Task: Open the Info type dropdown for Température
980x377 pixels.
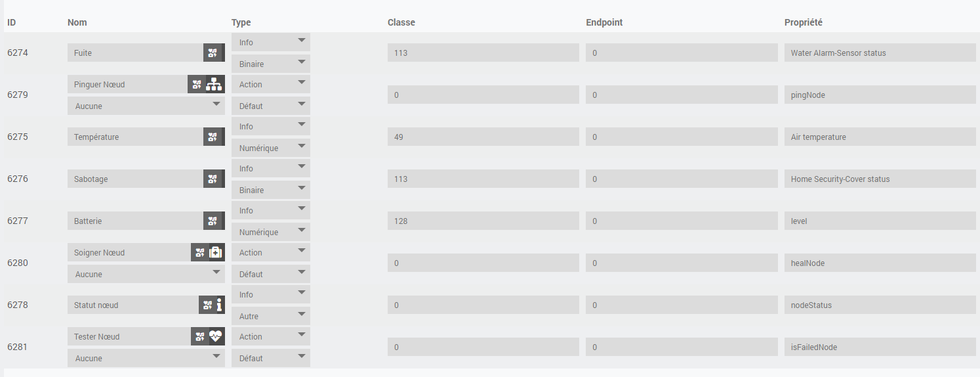Action: coord(271,126)
